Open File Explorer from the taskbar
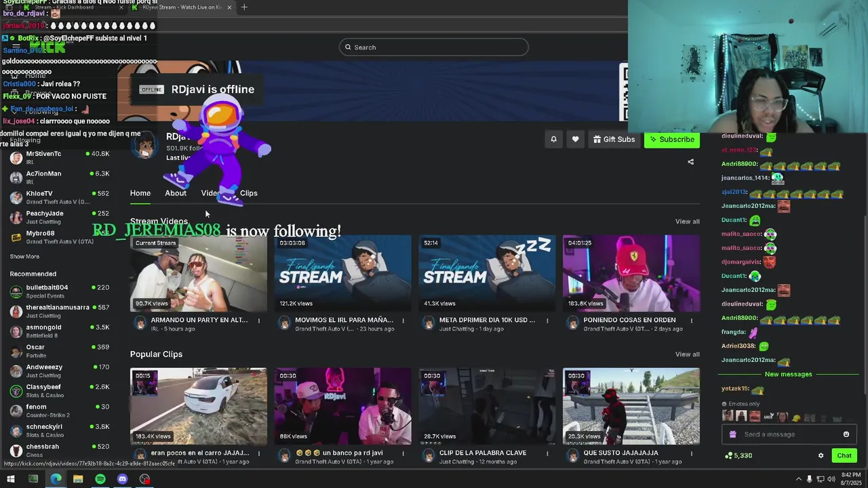Image resolution: width=868 pixels, height=488 pixels. (78, 479)
